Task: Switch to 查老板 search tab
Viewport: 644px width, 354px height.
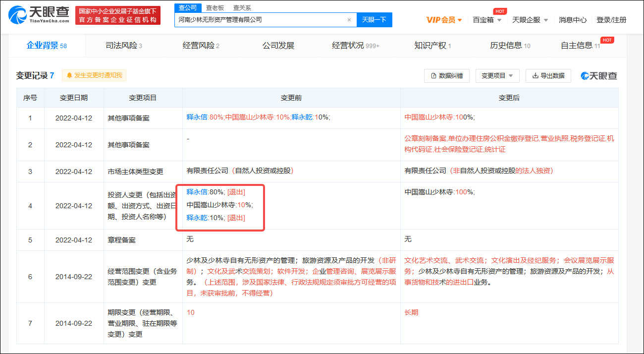Action: click(215, 7)
